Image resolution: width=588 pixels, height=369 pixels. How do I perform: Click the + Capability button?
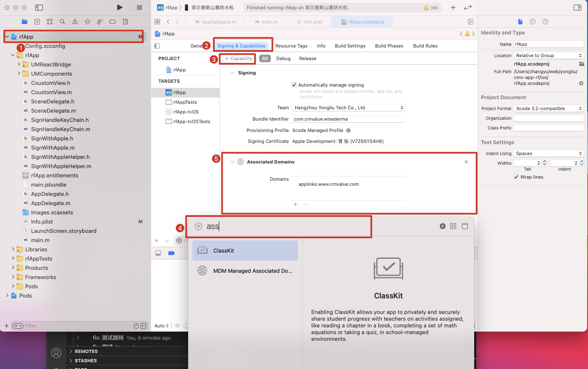click(238, 58)
